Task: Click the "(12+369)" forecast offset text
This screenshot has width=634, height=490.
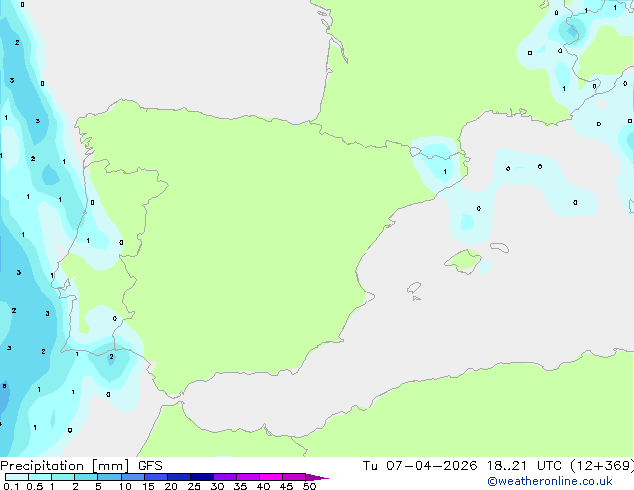Action: (602, 466)
